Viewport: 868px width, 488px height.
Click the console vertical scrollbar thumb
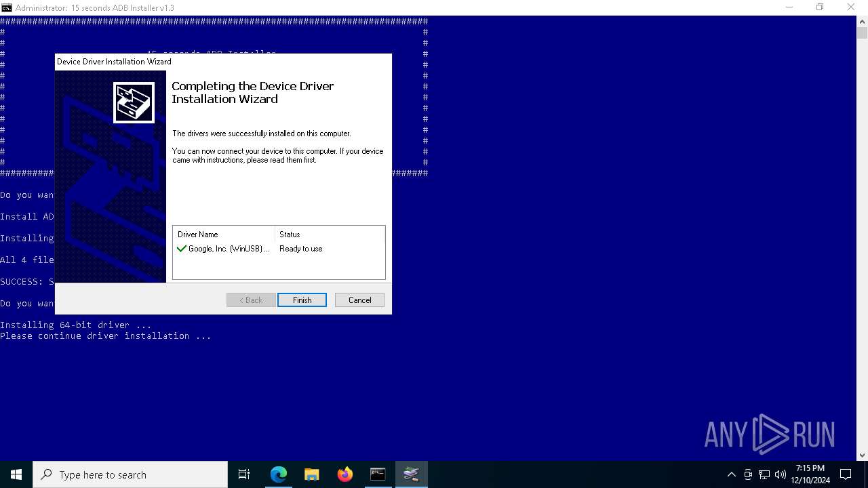pyautogui.click(x=862, y=33)
